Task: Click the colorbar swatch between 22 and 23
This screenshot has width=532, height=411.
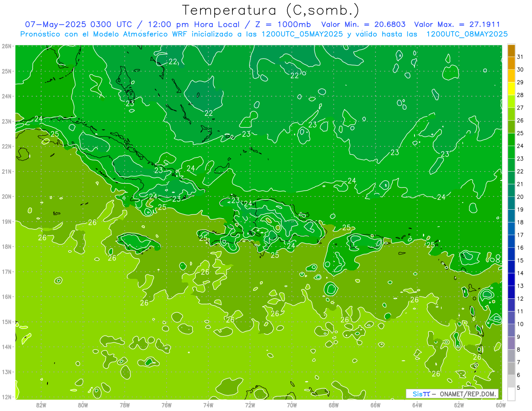Action: (x=511, y=165)
